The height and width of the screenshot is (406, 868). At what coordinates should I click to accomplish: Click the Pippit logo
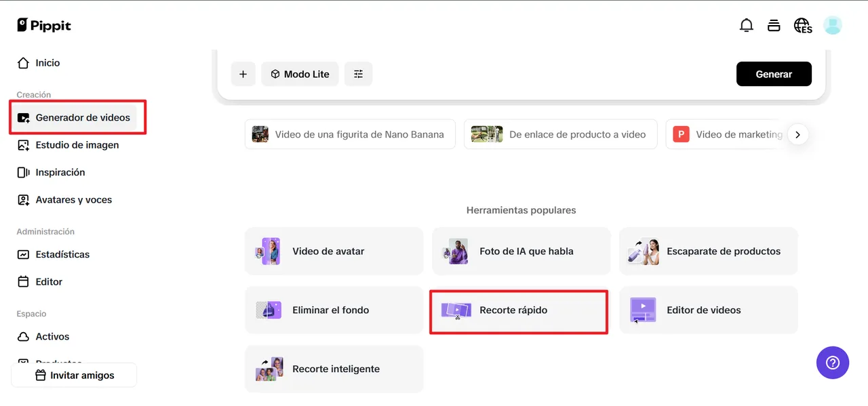44,26
